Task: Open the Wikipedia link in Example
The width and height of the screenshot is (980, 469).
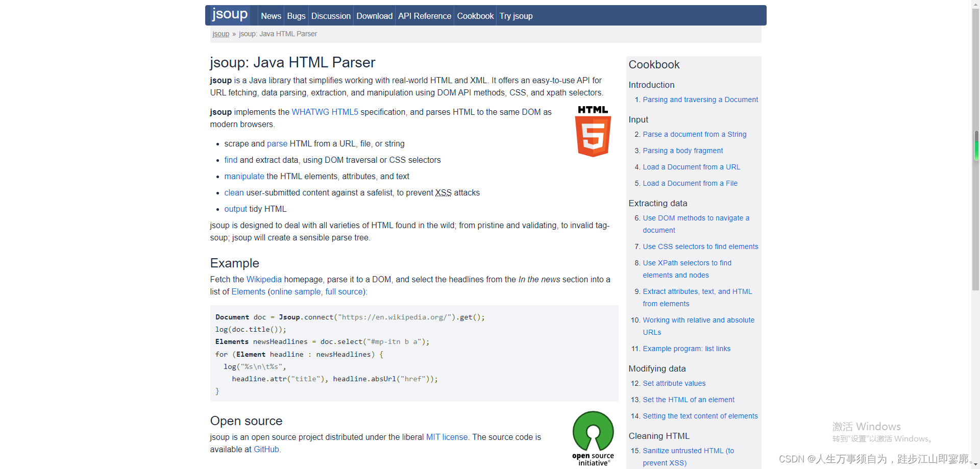Action: click(x=264, y=279)
